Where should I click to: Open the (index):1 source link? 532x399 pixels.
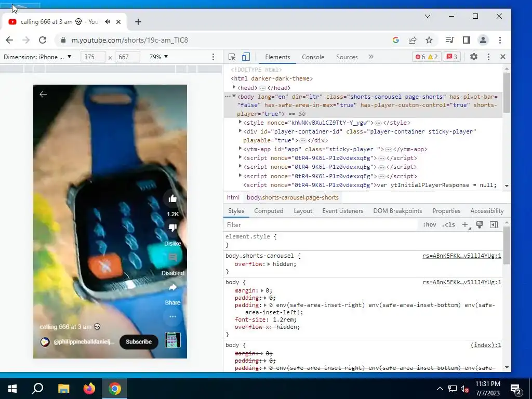[x=486, y=345]
